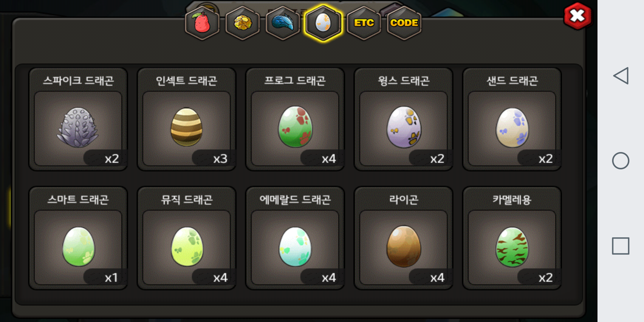This screenshot has height=322, width=644.
Task: Pick the purple 윙스 드래곤 egg
Action: pyautogui.click(x=404, y=119)
